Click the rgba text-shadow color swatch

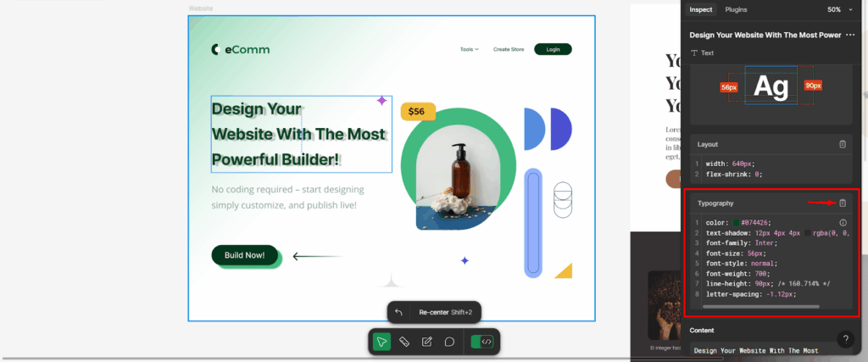tap(807, 233)
